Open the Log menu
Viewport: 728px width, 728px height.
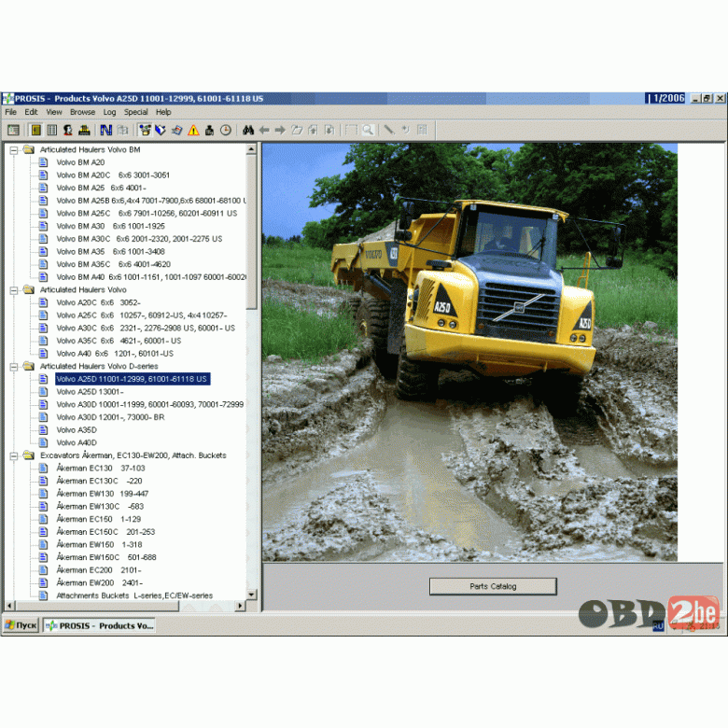[109, 112]
